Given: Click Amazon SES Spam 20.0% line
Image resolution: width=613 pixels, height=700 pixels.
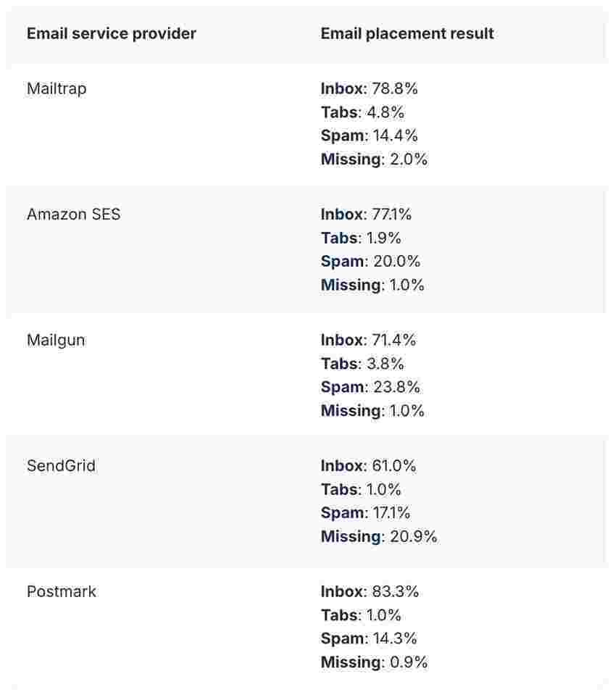Looking at the screenshot, I should pos(370,262).
